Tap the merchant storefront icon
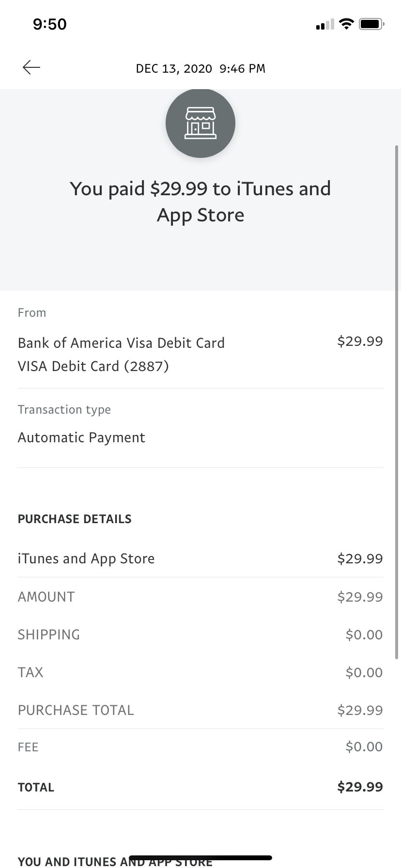Image resolution: width=401 pixels, height=868 pixels. tap(200, 123)
